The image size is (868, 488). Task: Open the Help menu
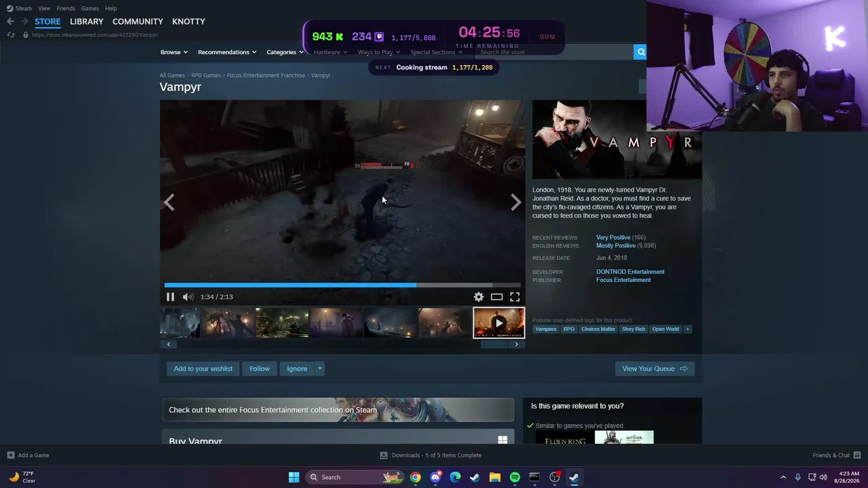(111, 8)
